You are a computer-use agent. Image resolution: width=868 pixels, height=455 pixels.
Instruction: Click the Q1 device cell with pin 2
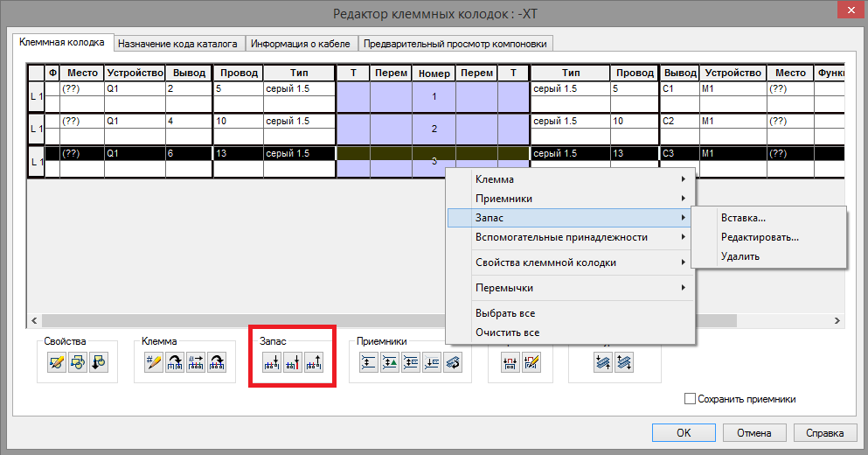click(135, 88)
